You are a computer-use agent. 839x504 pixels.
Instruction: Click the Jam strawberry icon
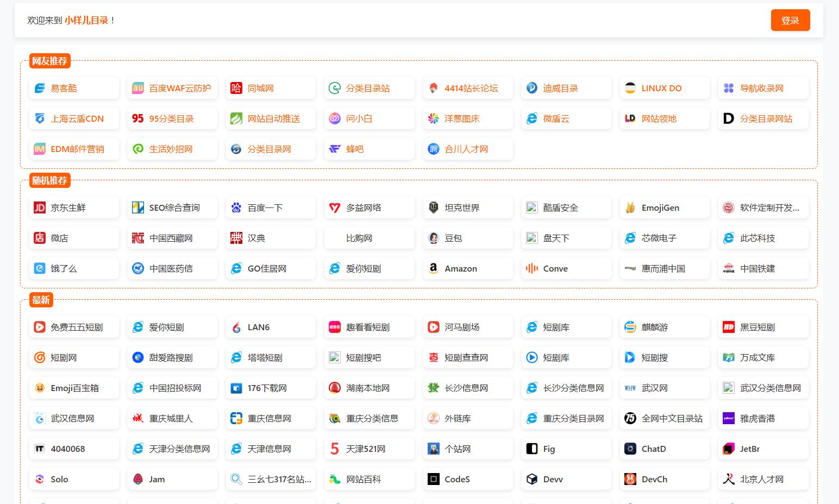pos(138,479)
